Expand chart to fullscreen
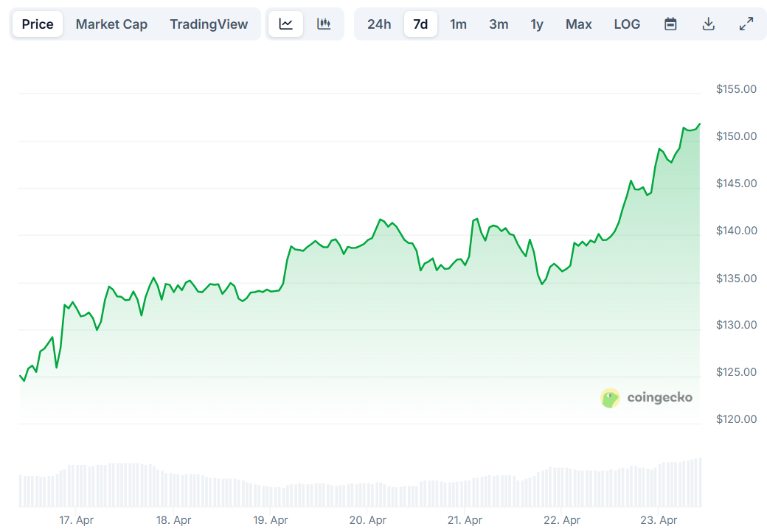The height and width of the screenshot is (532, 767). (x=746, y=24)
